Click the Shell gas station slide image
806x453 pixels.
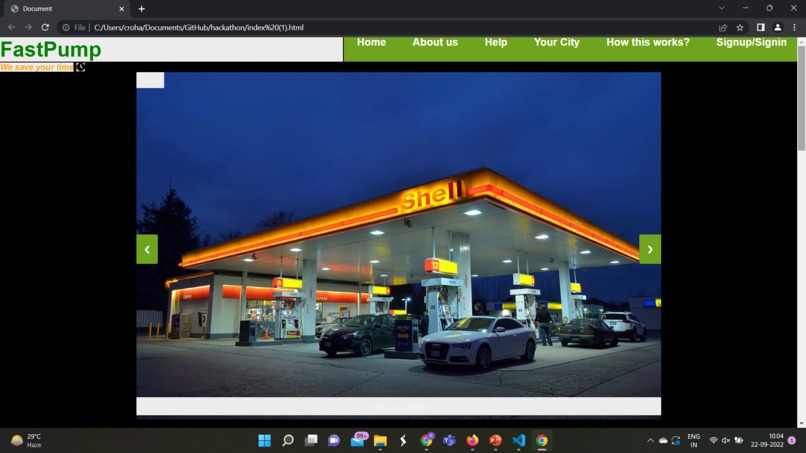coord(398,234)
